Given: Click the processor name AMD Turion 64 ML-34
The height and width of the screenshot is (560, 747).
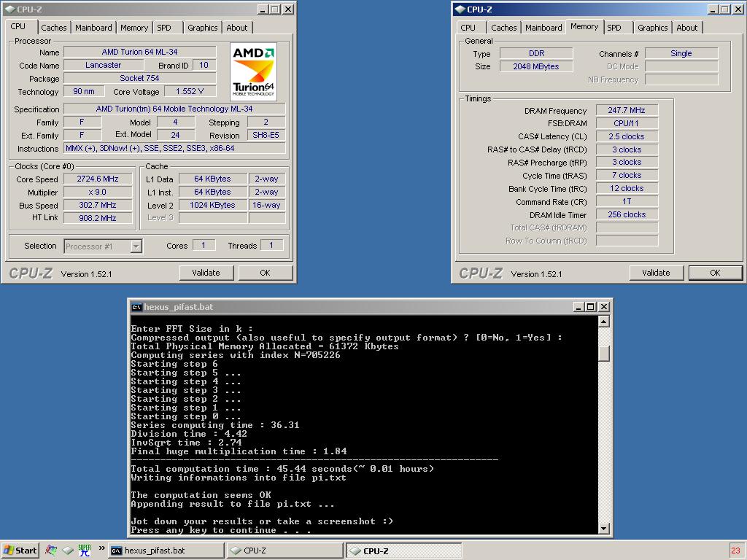Looking at the screenshot, I should click(x=139, y=52).
